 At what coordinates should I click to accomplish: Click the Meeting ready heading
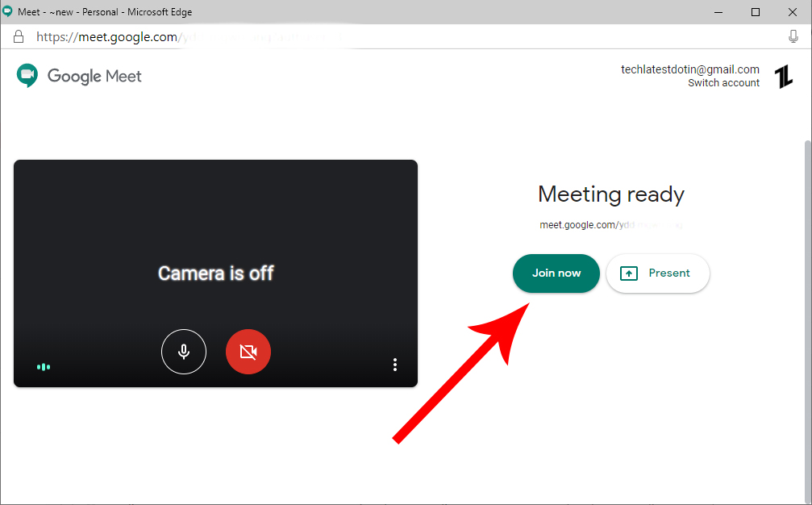pos(611,194)
